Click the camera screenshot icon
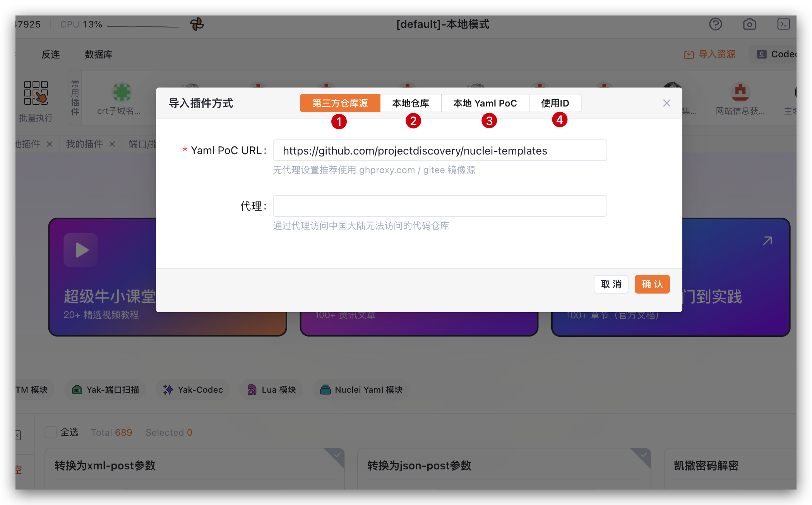The image size is (812, 505). [749, 24]
